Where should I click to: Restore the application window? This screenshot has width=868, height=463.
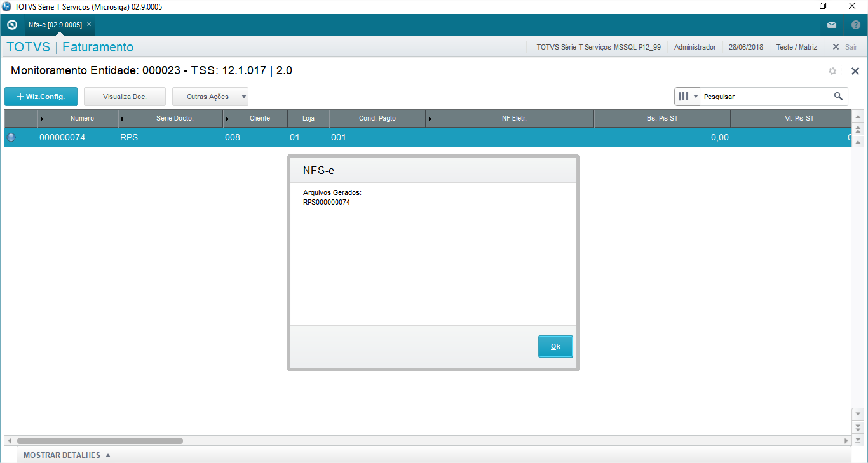[823, 6]
